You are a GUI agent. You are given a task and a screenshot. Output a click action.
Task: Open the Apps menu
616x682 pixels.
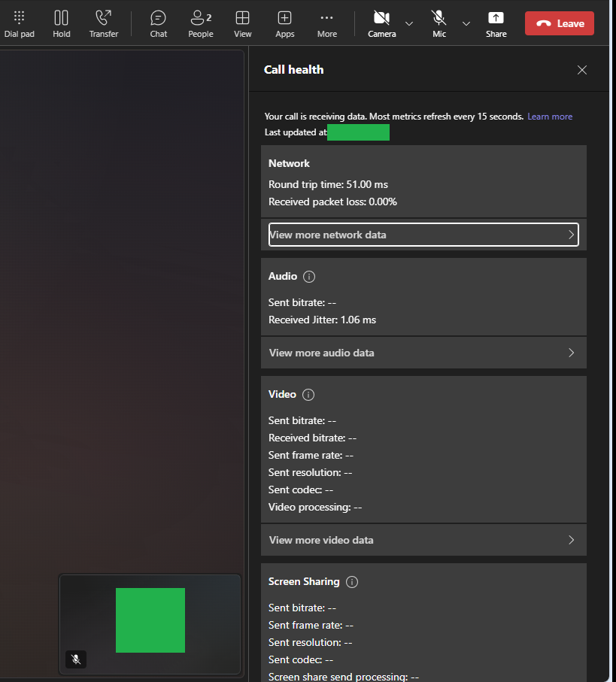284,24
